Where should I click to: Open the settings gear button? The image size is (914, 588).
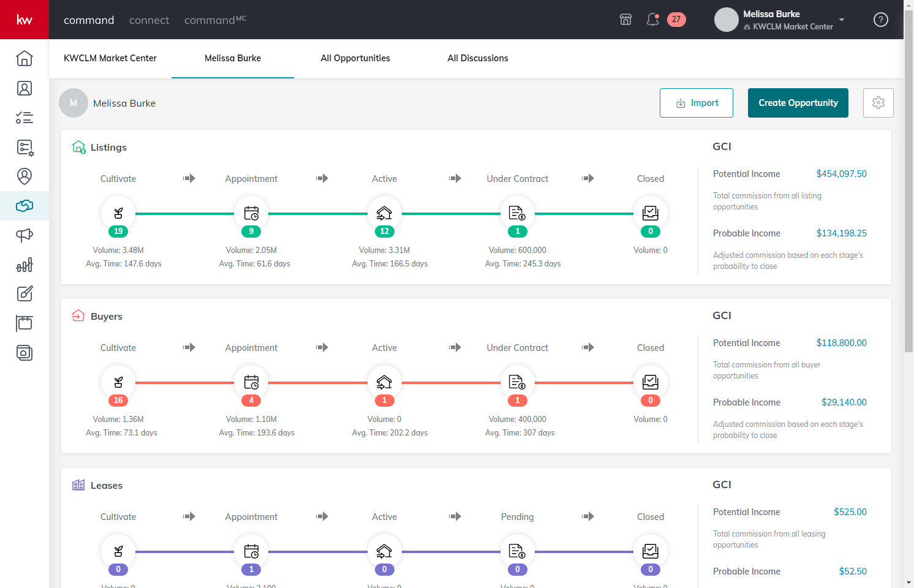point(878,103)
